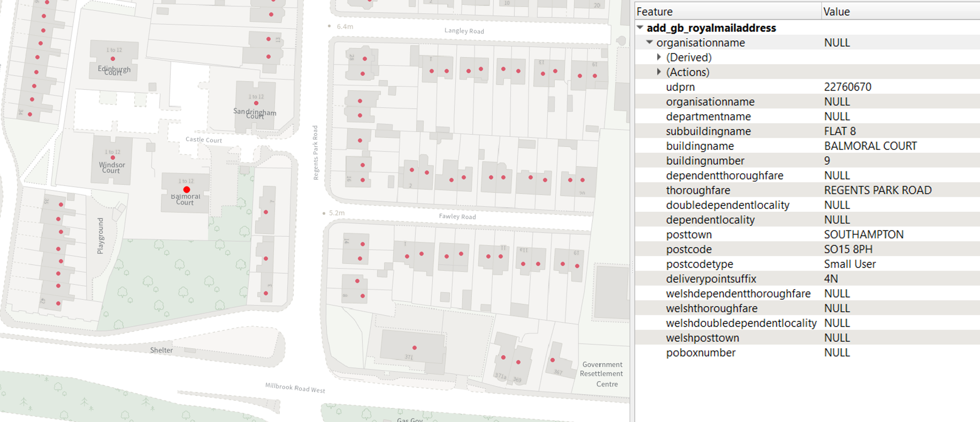
Task: Collapse the add_gb_royalmailaddress layer node
Action: tap(640, 28)
